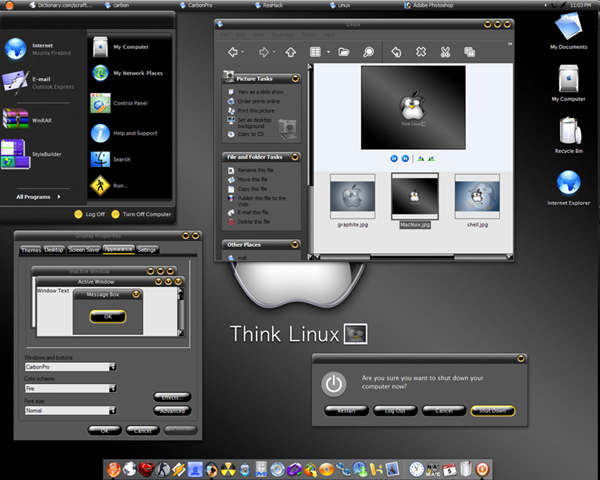
Task: Go up one folder level in the Linux window
Action: click(x=291, y=52)
